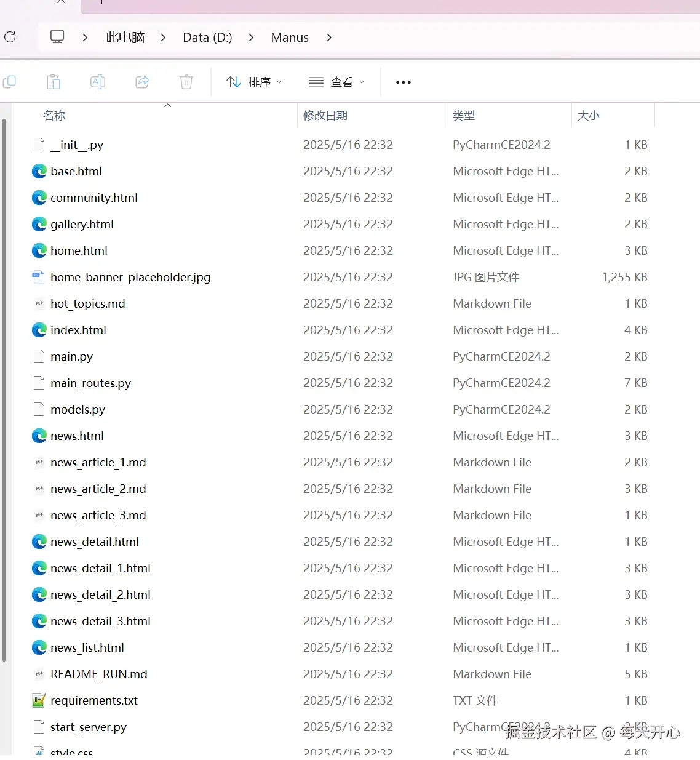The height and width of the screenshot is (760, 700).
Task: Click the 5 KB size of README_RUN.md
Action: tap(636, 674)
